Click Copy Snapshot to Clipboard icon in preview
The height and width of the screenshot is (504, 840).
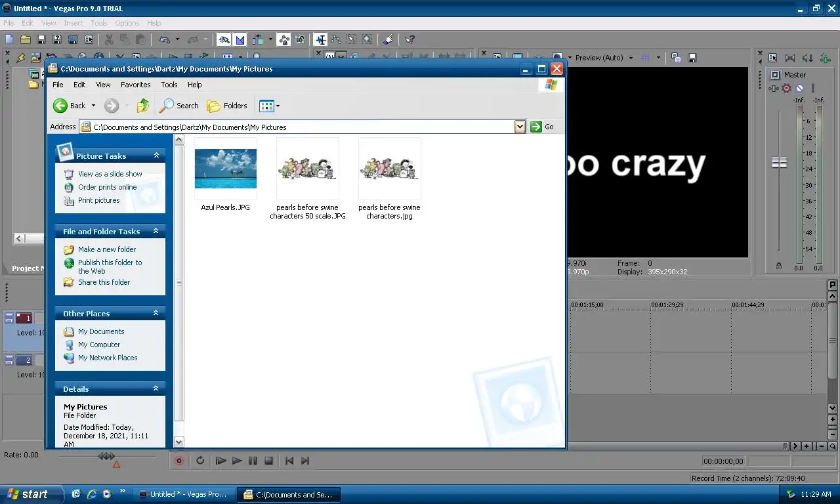point(676,58)
